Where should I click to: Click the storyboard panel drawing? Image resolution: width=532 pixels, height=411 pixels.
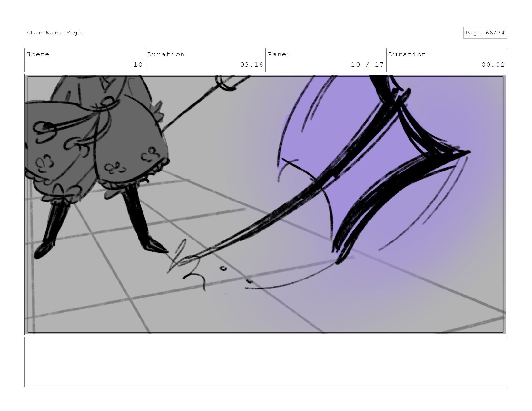tap(265, 204)
